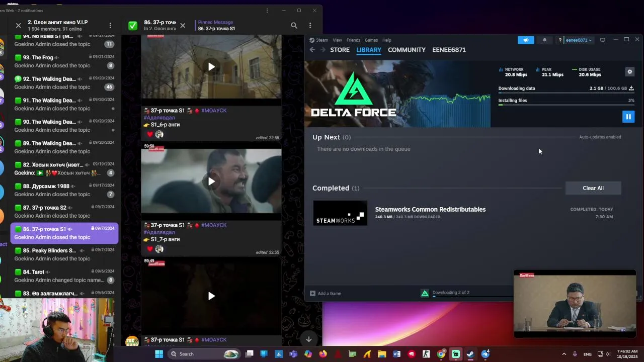Image resolution: width=644 pixels, height=362 pixels.
Task: Pause the Delta Force download
Action: pos(628,117)
